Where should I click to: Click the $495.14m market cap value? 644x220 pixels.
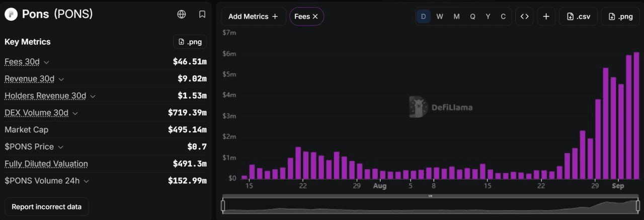(187, 130)
